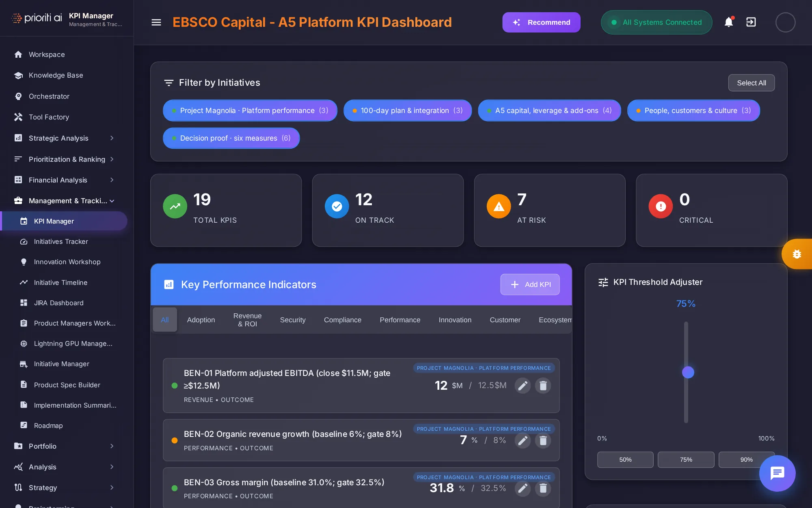Click the Orchestrator icon
The image size is (812, 508).
click(x=18, y=96)
